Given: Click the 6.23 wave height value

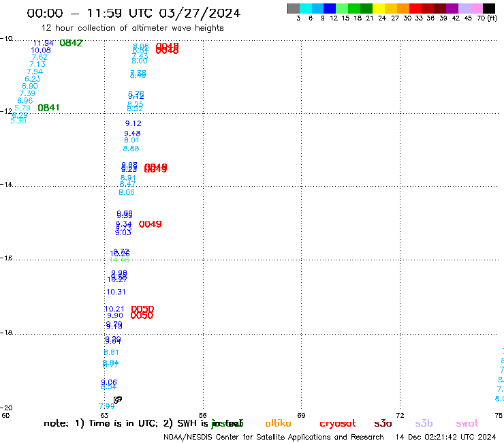Looking at the screenshot, I should (x=33, y=79).
